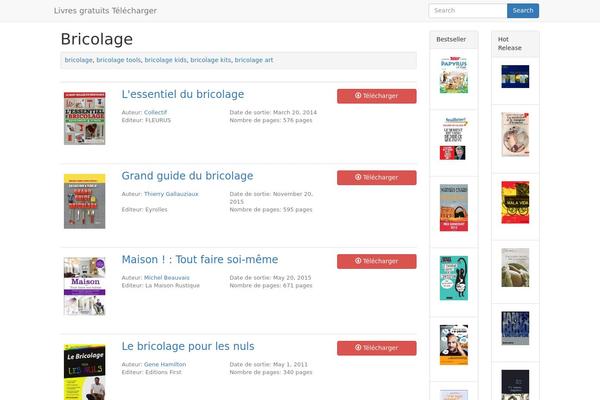Click the blue Search button
The width and height of the screenshot is (600, 400).
tap(523, 11)
